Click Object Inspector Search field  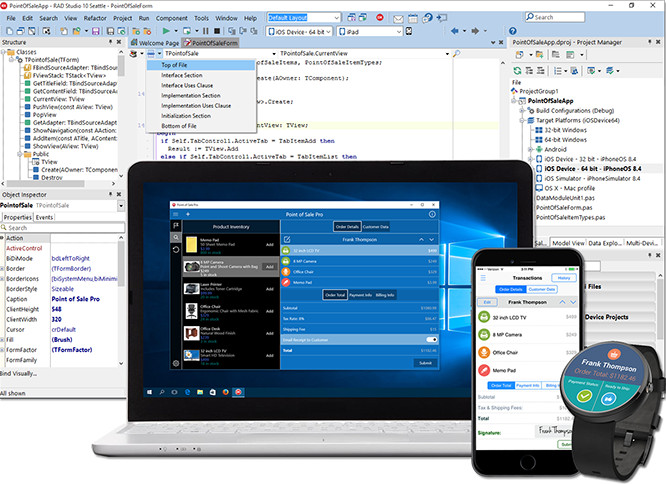(63, 228)
